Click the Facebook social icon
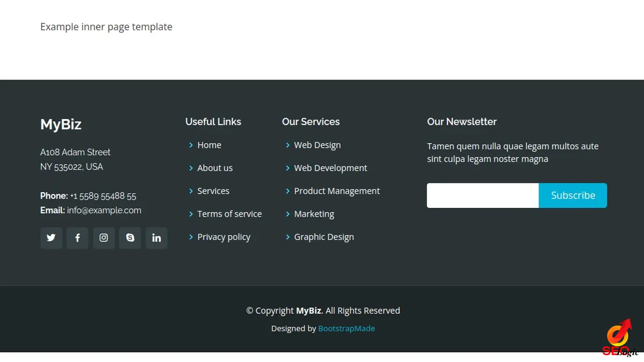Image resolution: width=644 pixels, height=362 pixels. 77,238
